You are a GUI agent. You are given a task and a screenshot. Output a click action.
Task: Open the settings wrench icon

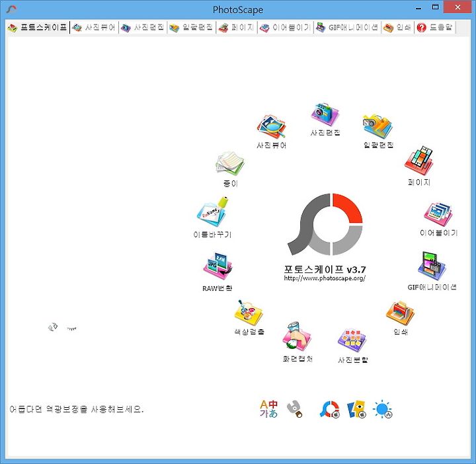coord(294,408)
